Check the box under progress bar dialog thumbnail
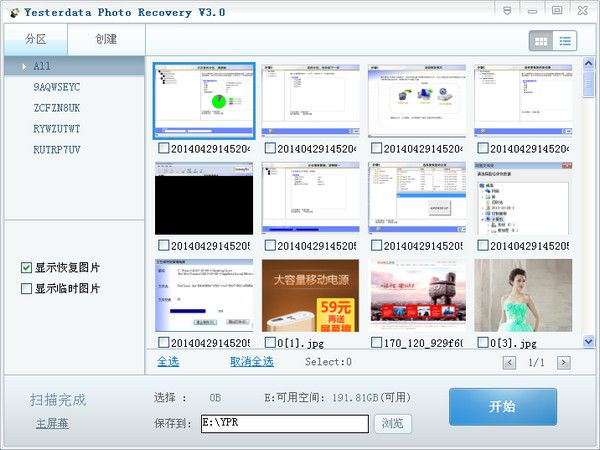 click(x=164, y=342)
